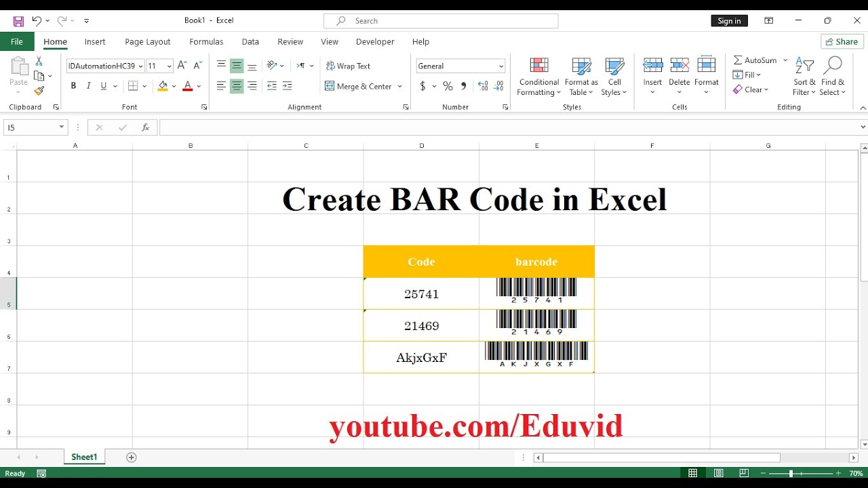Apply Comma Style format
This screenshot has height=488, width=868.
(x=464, y=86)
